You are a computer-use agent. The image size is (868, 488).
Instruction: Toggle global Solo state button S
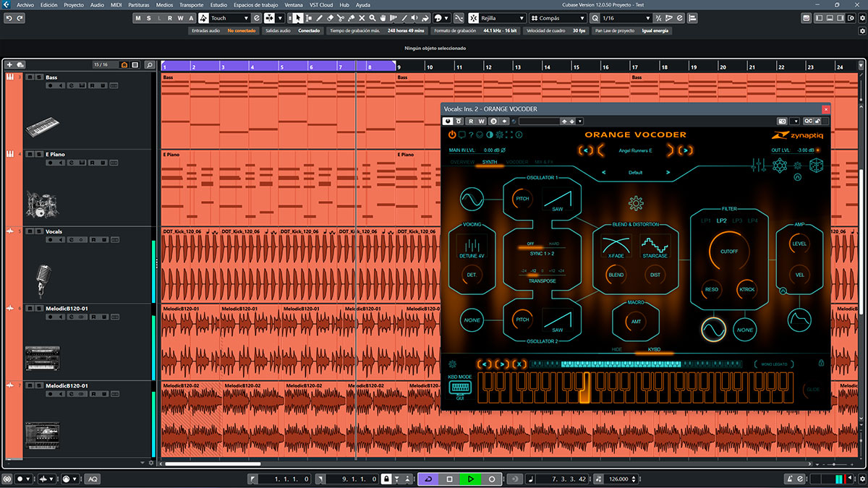tap(149, 18)
